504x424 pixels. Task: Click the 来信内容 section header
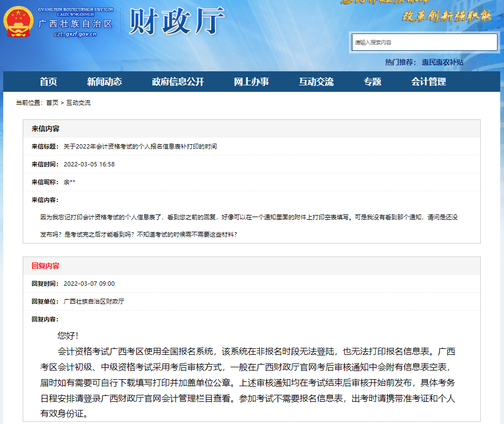point(47,129)
